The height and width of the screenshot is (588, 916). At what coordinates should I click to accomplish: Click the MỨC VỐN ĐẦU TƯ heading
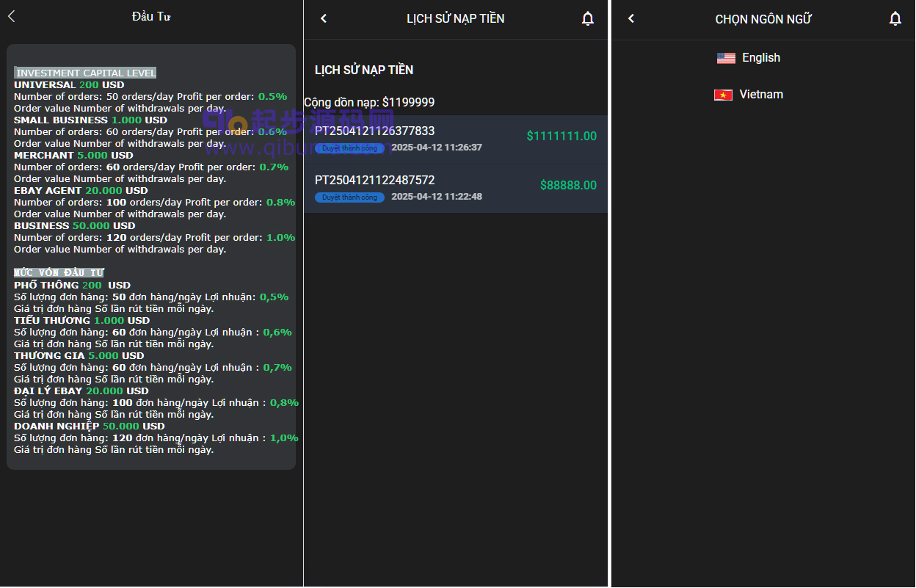coord(59,272)
